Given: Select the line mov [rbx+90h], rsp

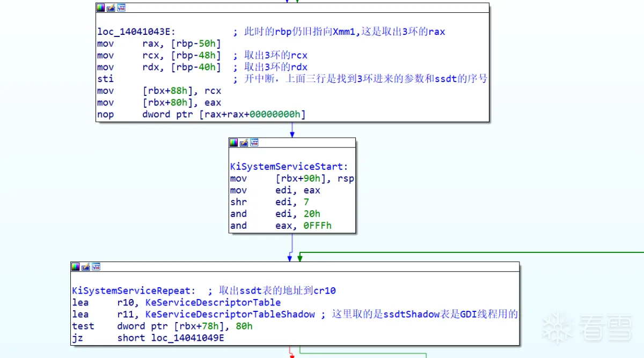Looking at the screenshot, I should (x=292, y=178).
